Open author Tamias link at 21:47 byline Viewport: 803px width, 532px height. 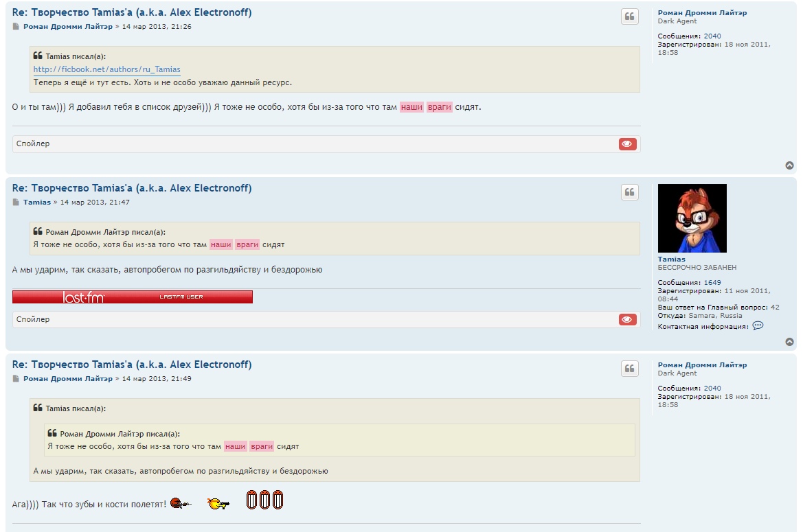coord(37,202)
